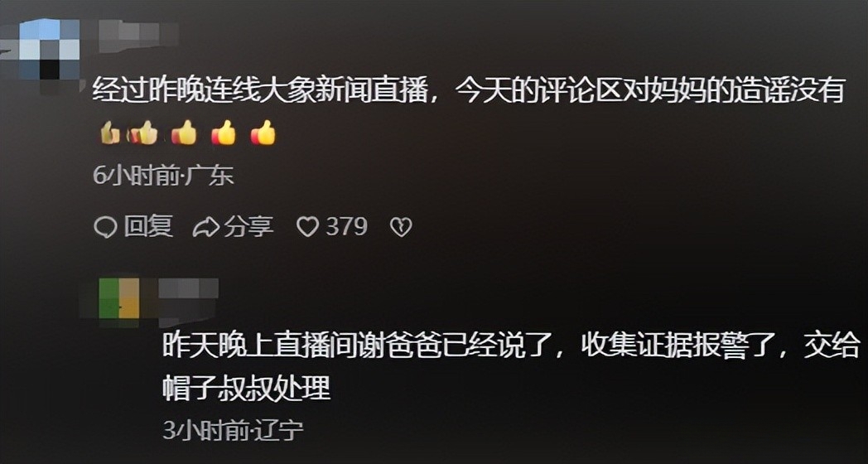
Task: Tap the 分享 share label
Action: (x=248, y=226)
